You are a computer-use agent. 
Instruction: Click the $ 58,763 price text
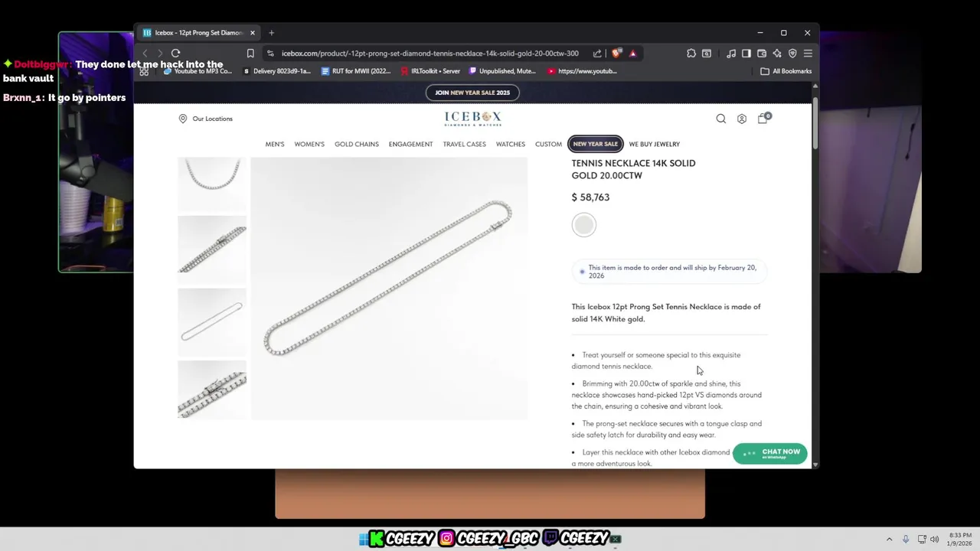[x=590, y=197]
